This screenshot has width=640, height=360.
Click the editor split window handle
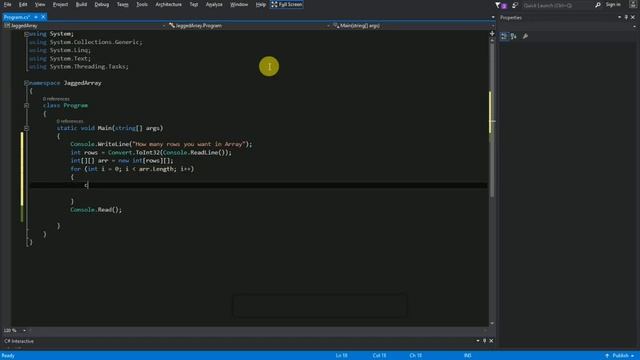point(492,33)
